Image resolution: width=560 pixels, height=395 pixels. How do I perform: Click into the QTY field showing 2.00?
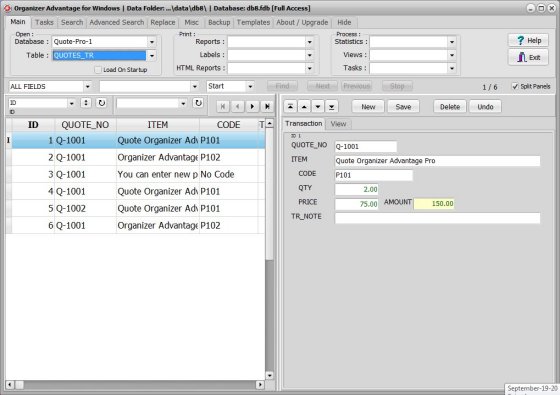coord(356,189)
